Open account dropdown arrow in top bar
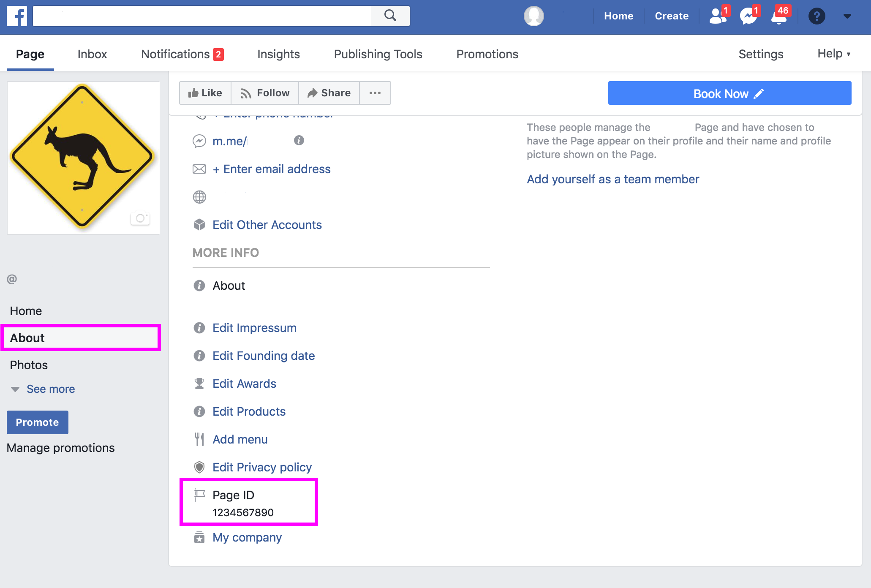This screenshot has width=871, height=588. [x=847, y=16]
